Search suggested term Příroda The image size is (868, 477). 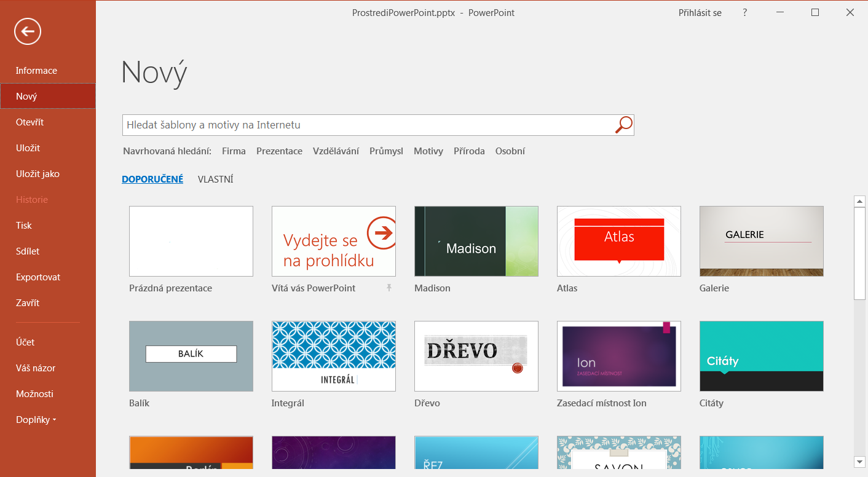coord(469,151)
